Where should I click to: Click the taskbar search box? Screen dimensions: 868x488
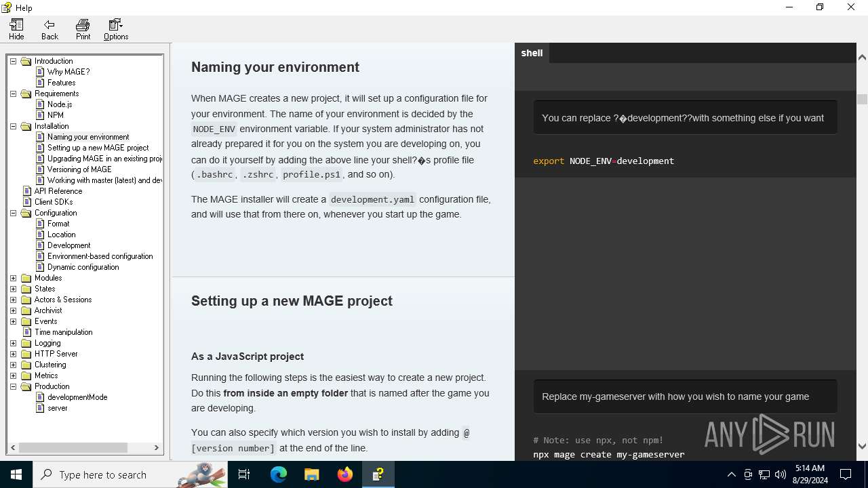click(x=130, y=474)
